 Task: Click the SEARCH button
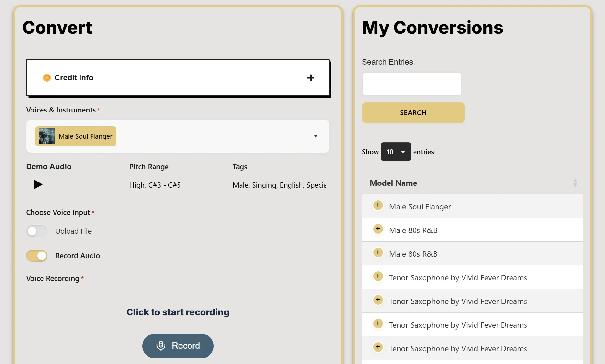tap(413, 112)
